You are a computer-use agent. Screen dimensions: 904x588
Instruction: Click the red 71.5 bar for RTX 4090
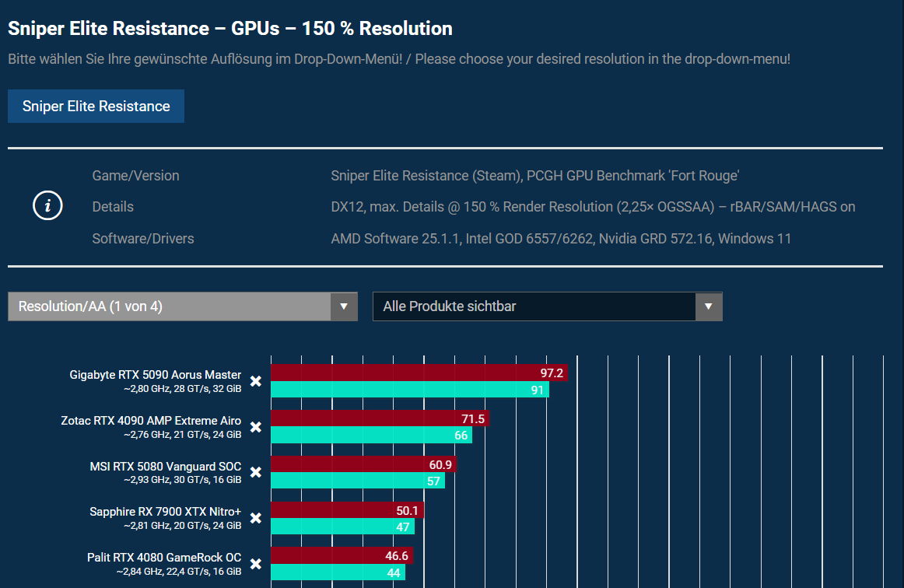pyautogui.click(x=380, y=418)
